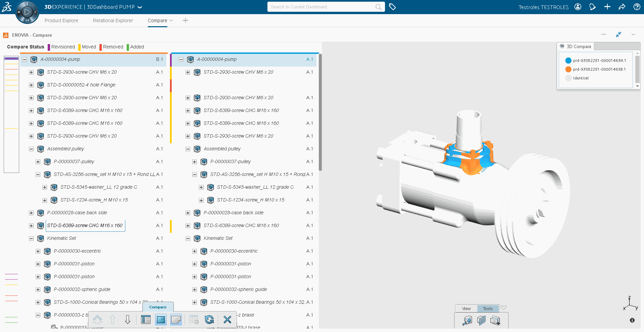Click the Share arrow icon in header

point(622,7)
